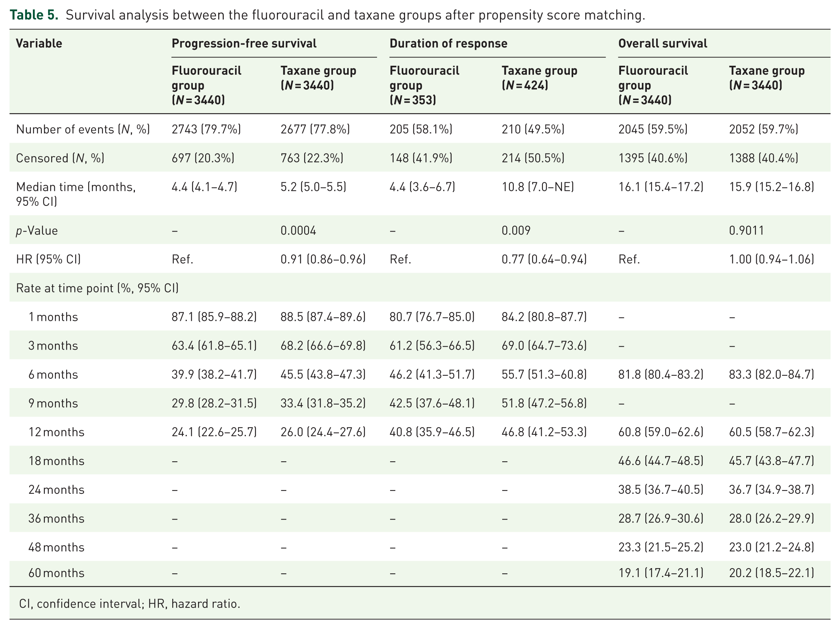Click the 81.8 (80.4–83.2) six-month cell
The width and height of the screenshot is (840, 629).
(x=661, y=374)
